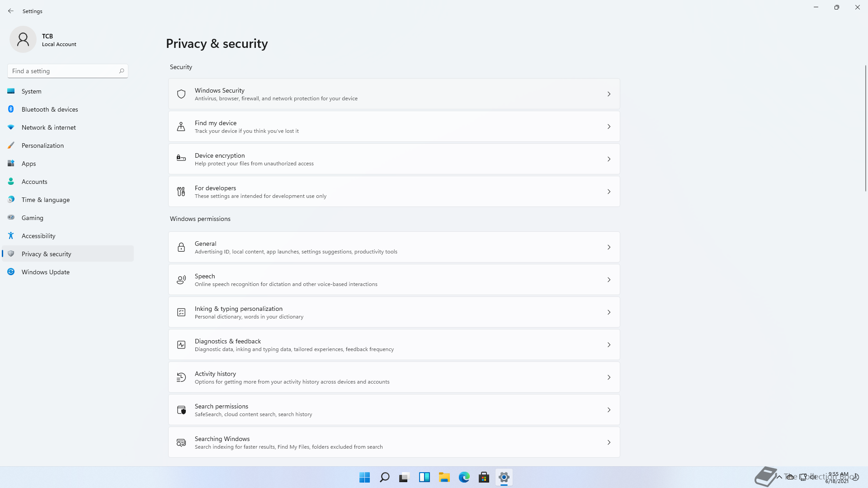Screen dimensions: 868x488
Task: Open the Start menu from taskbar
Action: tap(365, 477)
